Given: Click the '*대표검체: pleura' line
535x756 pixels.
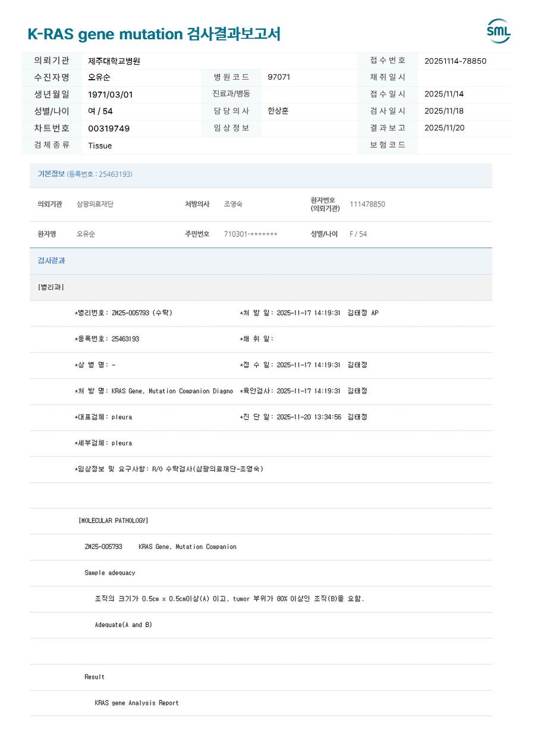Looking at the screenshot, I should 103,418.
